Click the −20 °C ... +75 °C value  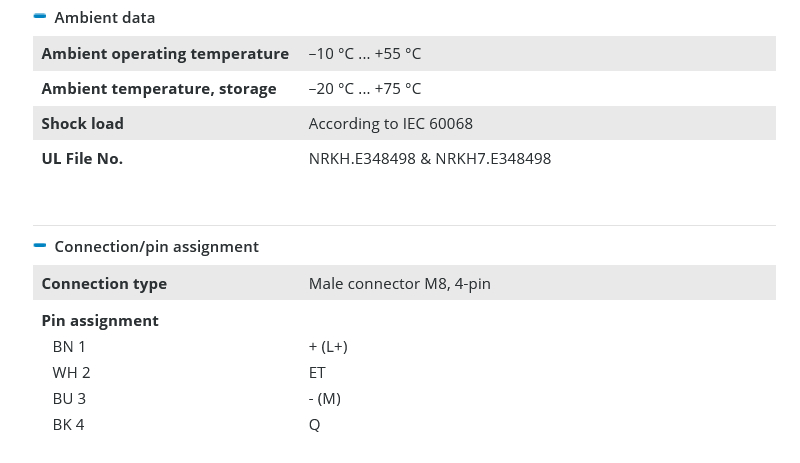click(365, 89)
